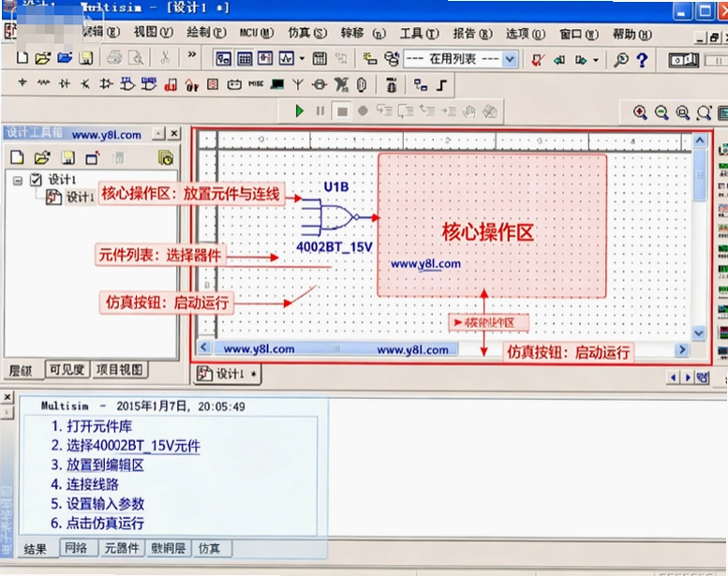
Task: Cut the selected item
Action: 165,58
